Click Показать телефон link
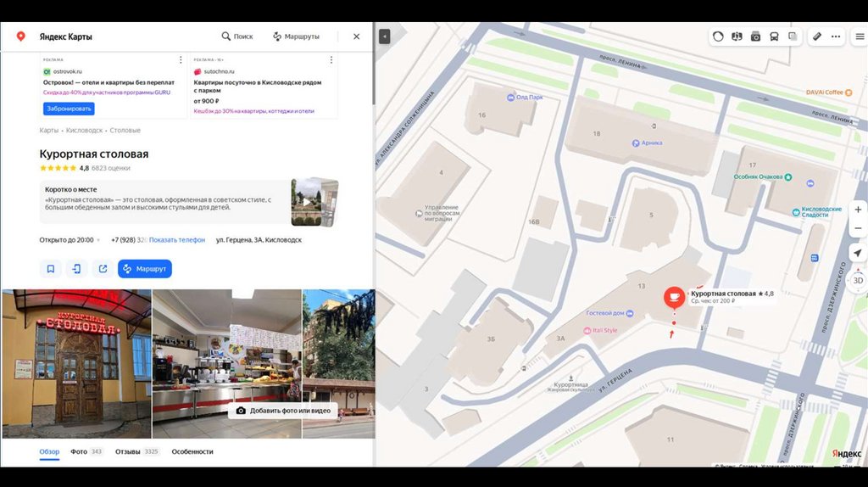The height and width of the screenshot is (487, 868). click(177, 240)
